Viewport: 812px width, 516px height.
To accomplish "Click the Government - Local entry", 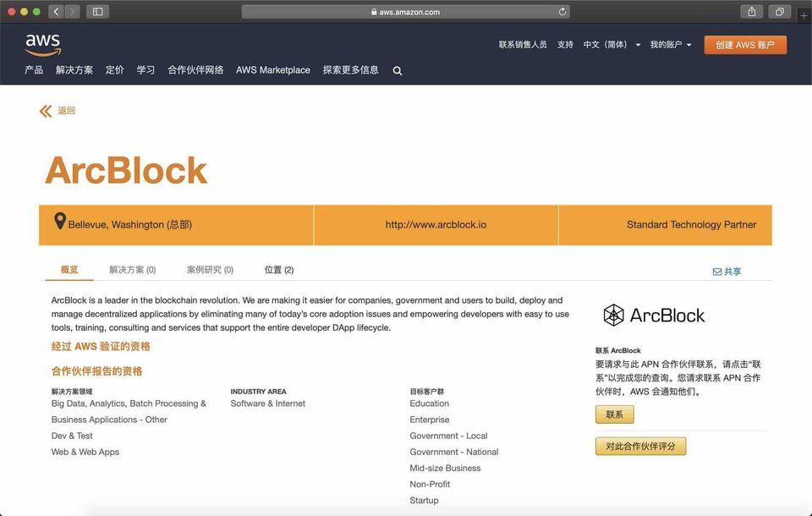I will point(448,436).
